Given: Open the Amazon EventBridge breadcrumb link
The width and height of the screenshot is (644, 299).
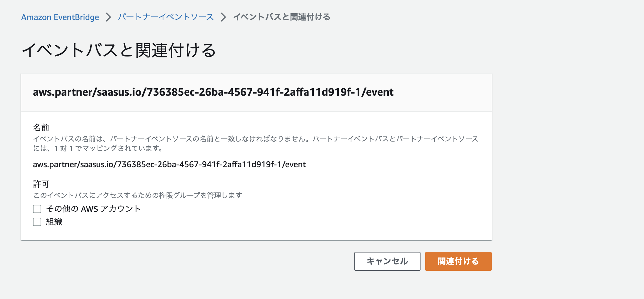Looking at the screenshot, I should (60, 17).
